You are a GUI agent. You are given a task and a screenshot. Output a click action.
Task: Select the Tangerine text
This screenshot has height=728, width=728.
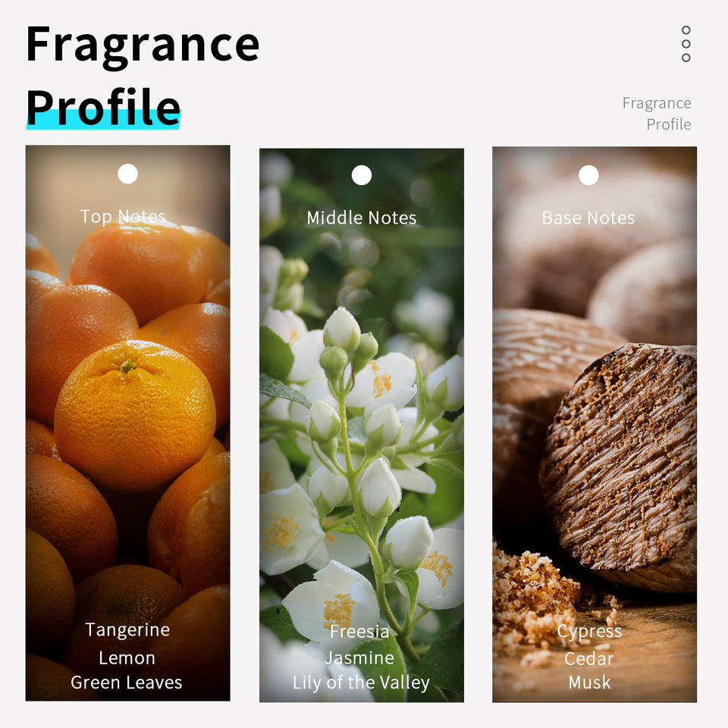127,630
